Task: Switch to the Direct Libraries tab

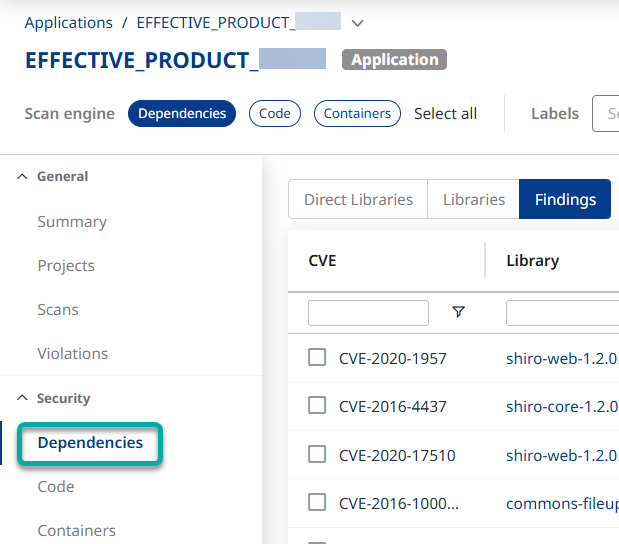Action: [x=358, y=200]
